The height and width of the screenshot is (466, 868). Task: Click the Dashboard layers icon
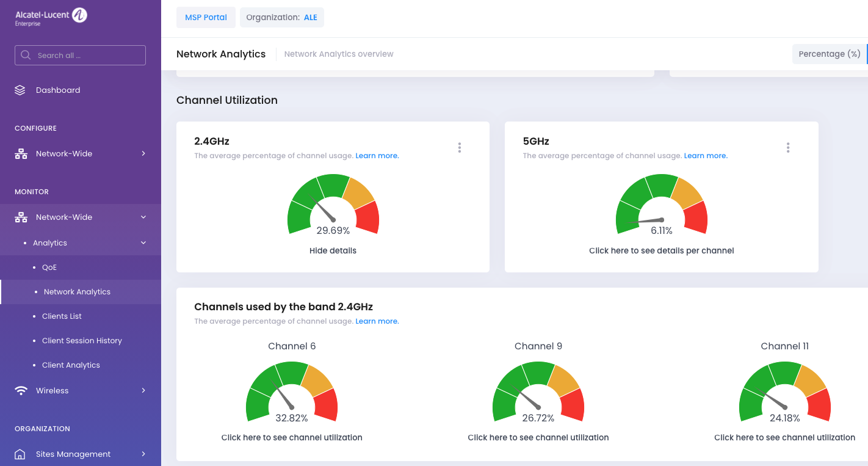pyautogui.click(x=20, y=90)
